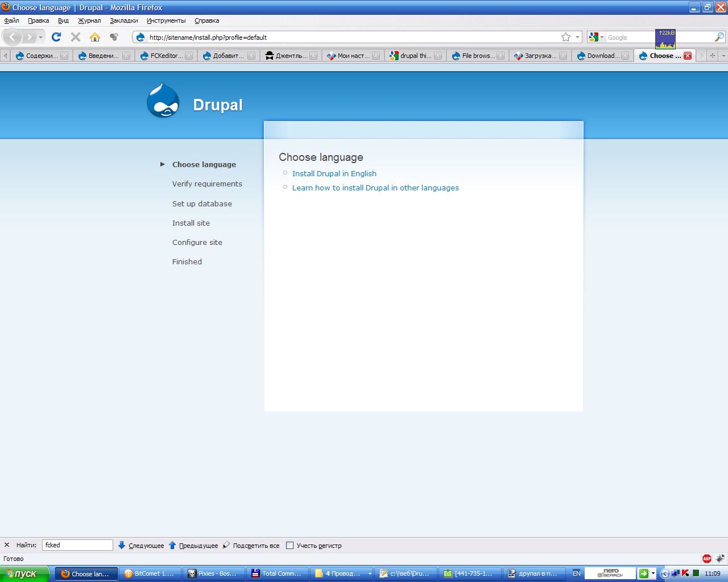The image size is (728, 582).
Task: Click the paw toolbar icon beside Home
Action: (114, 37)
